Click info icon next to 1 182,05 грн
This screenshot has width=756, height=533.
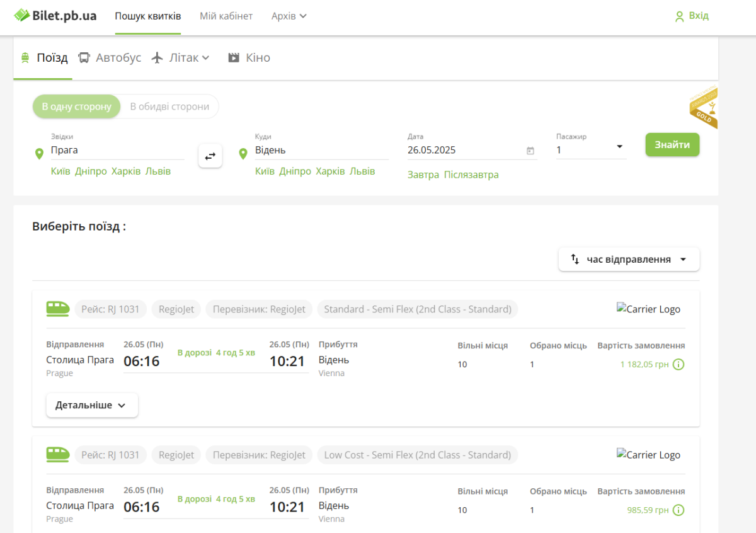coord(679,364)
